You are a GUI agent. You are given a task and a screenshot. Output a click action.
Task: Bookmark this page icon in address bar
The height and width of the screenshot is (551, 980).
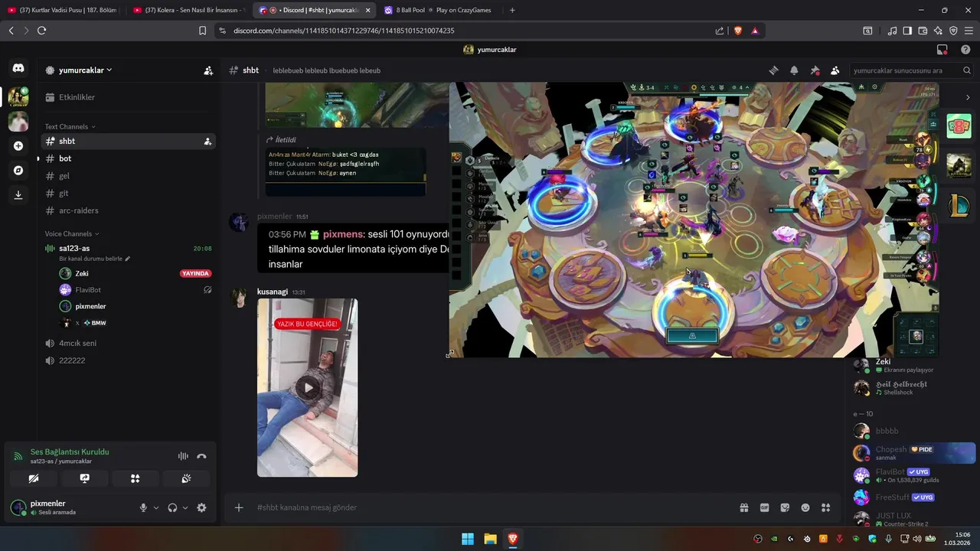pos(202,31)
